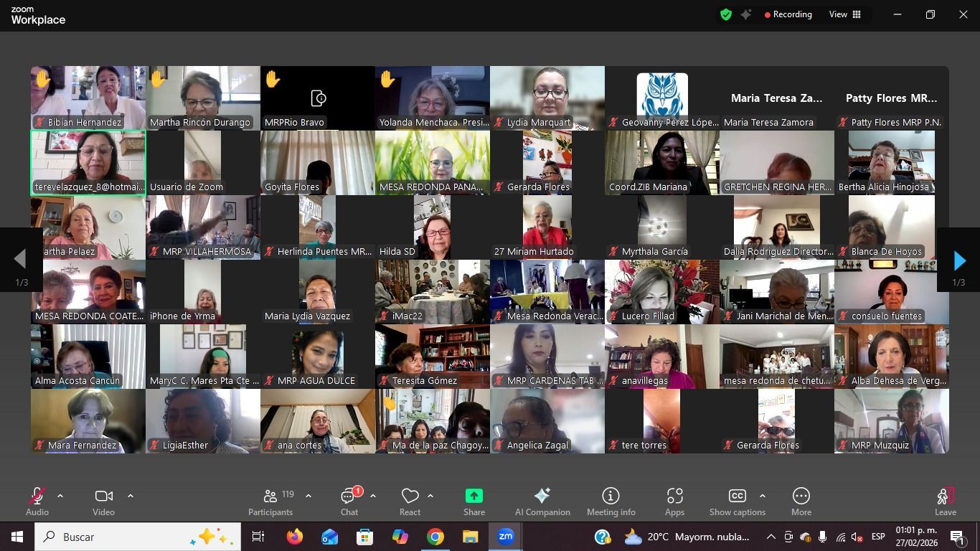Screen dimensions: 980x551
Task: Launch Firefox from the taskbar
Action: pos(294,537)
